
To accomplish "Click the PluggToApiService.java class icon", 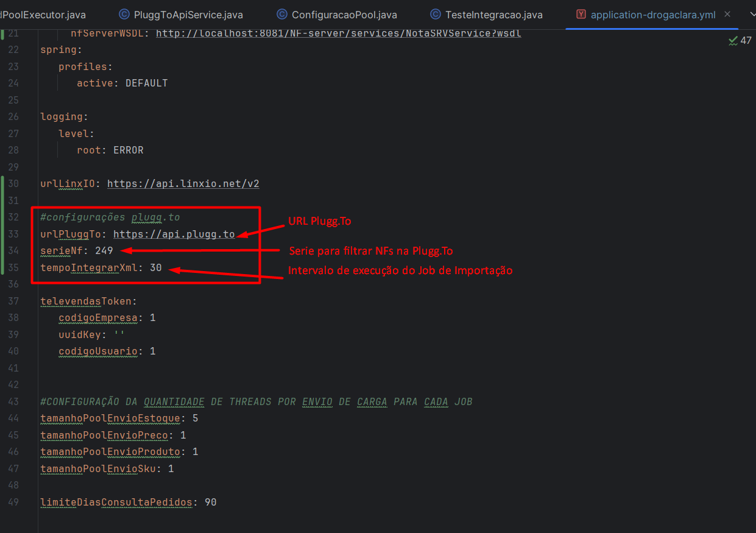I will pos(124,14).
